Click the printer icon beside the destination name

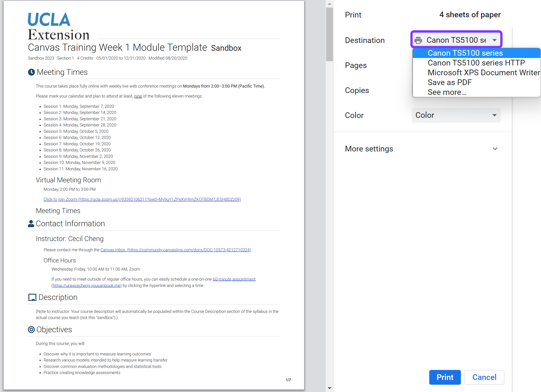click(419, 40)
